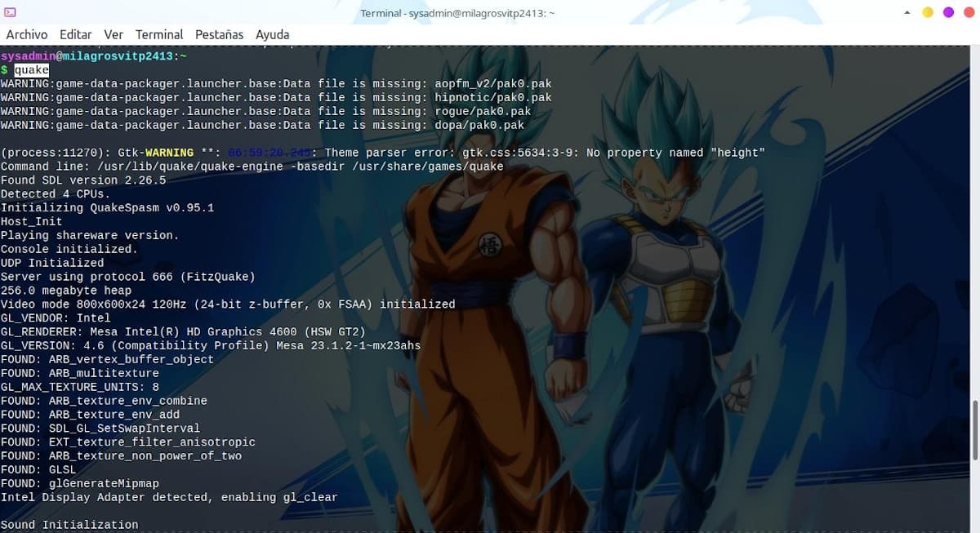Click the '256.0 megabyte heap' line
Viewport: 980px width, 533px height.
coord(66,291)
